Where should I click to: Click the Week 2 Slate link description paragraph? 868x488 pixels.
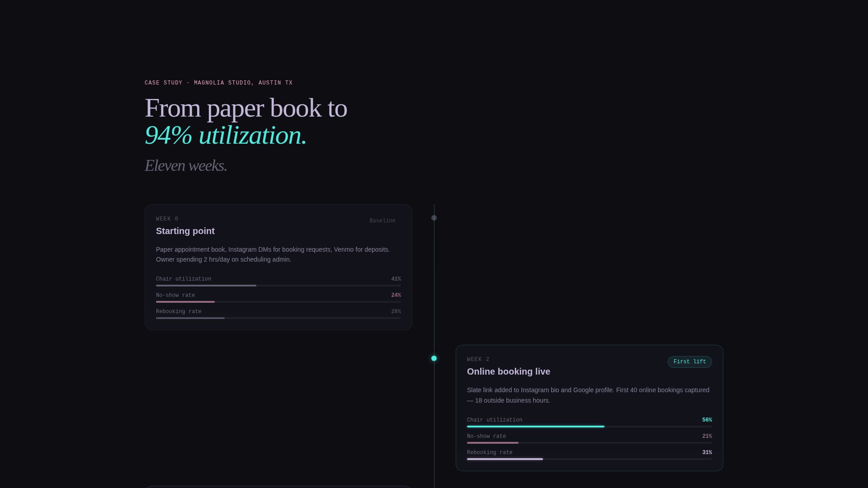click(x=588, y=395)
